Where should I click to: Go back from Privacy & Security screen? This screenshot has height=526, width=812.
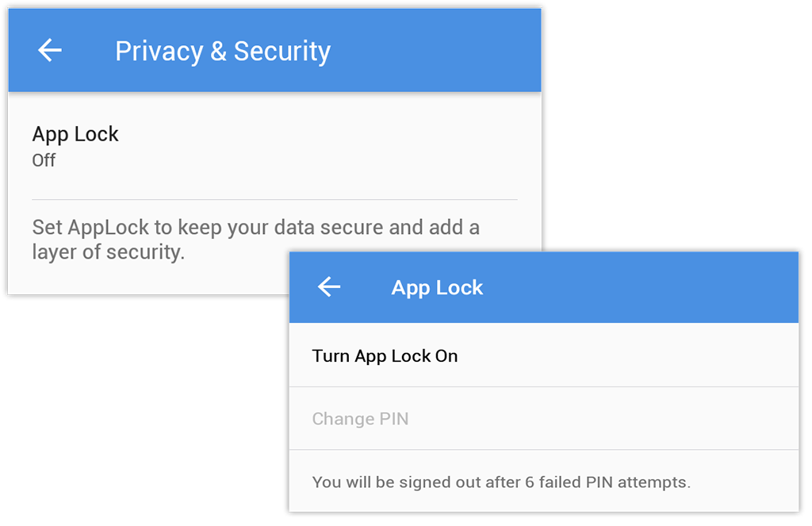coord(50,51)
